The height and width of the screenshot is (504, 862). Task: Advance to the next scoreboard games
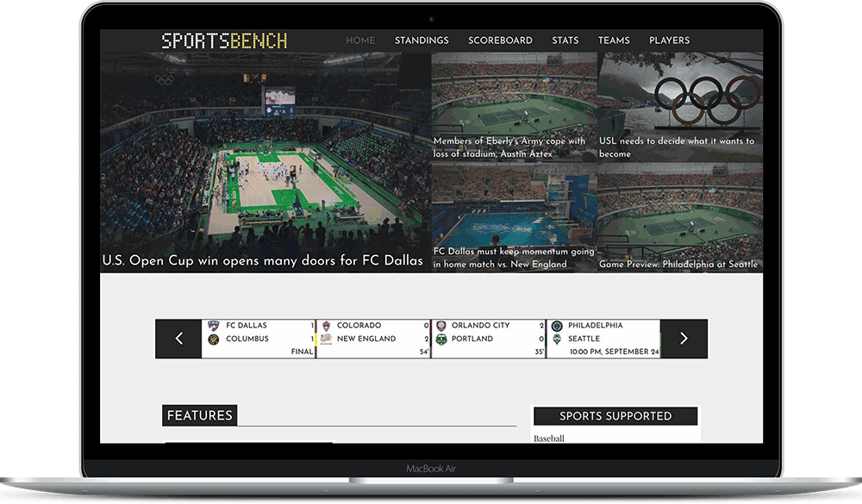point(684,339)
